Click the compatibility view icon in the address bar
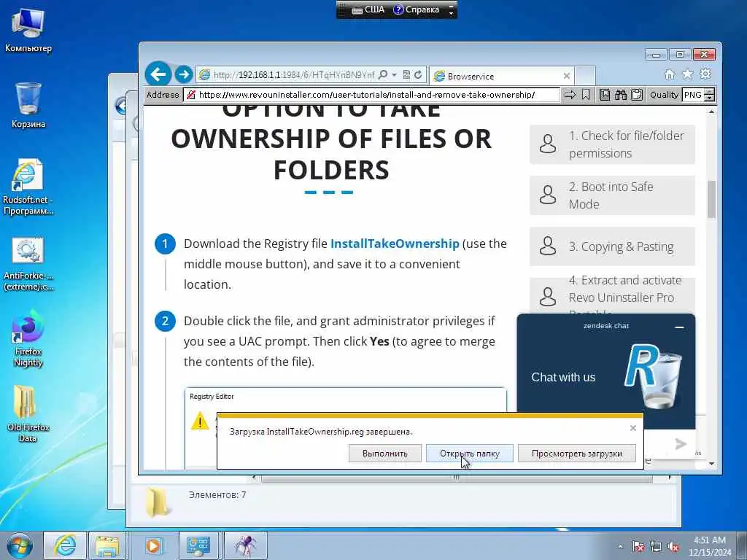The height and width of the screenshot is (560, 747). pos(406,75)
